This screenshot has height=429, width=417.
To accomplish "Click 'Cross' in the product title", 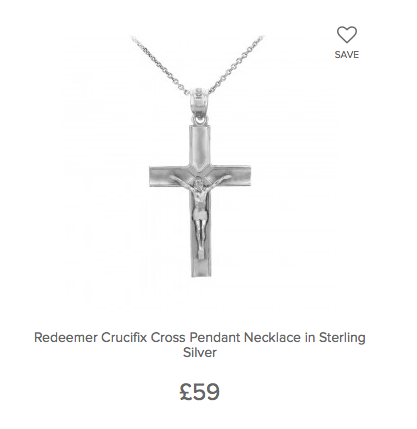I will click(x=168, y=338).
